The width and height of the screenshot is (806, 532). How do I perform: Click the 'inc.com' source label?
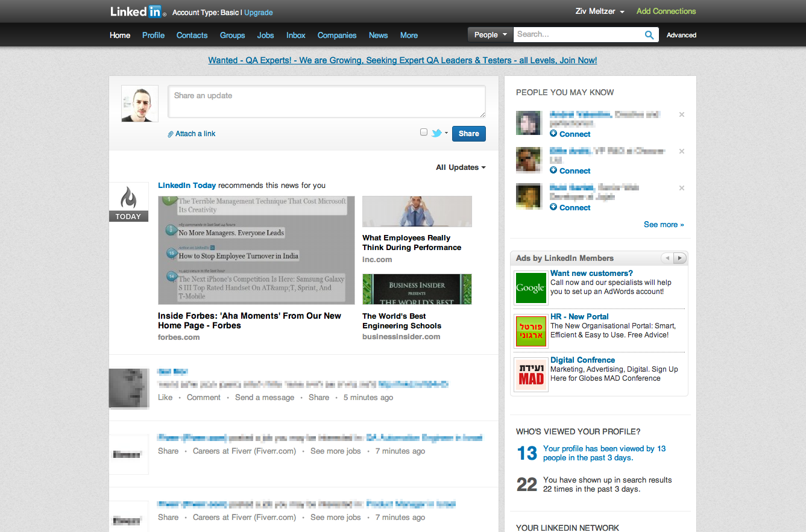pos(377,260)
